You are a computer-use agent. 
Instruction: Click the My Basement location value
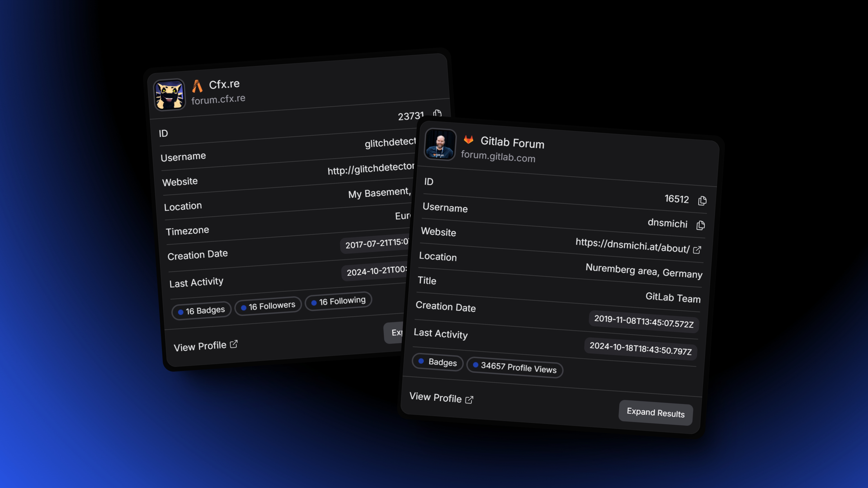tap(380, 193)
